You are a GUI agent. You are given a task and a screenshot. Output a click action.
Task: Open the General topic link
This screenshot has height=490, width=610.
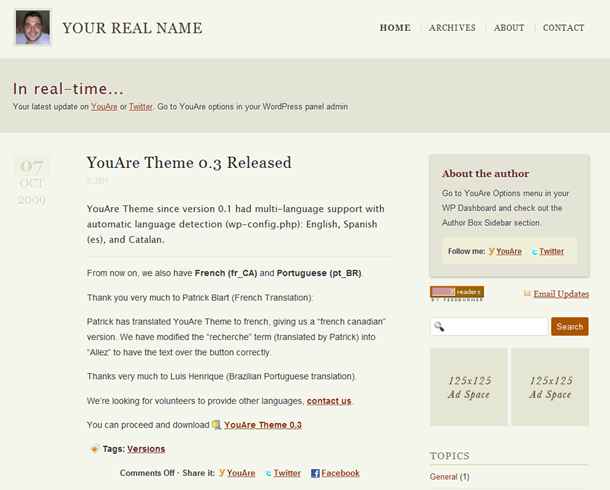pyautogui.click(x=443, y=477)
